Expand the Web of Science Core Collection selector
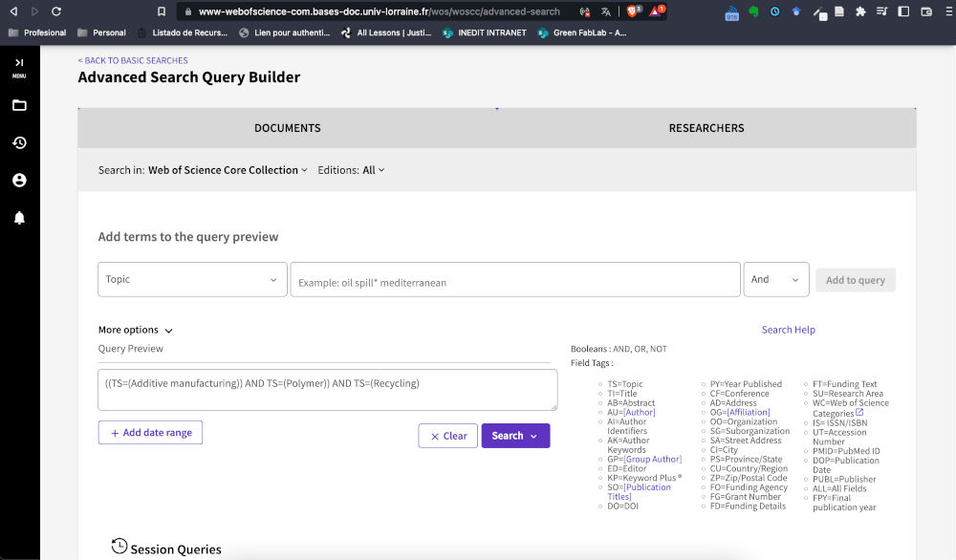The image size is (956, 560). tap(228, 170)
